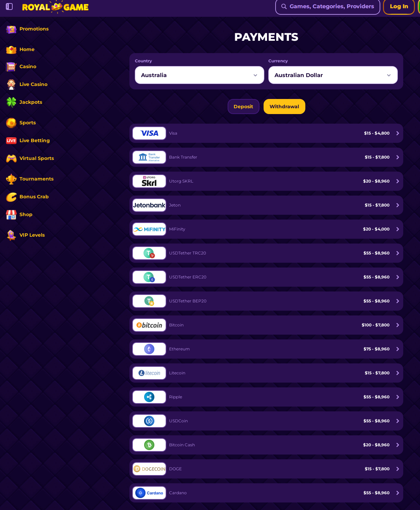Click the Tournaments trophy icon
Image resolution: width=420 pixels, height=510 pixels.
[x=11, y=179]
